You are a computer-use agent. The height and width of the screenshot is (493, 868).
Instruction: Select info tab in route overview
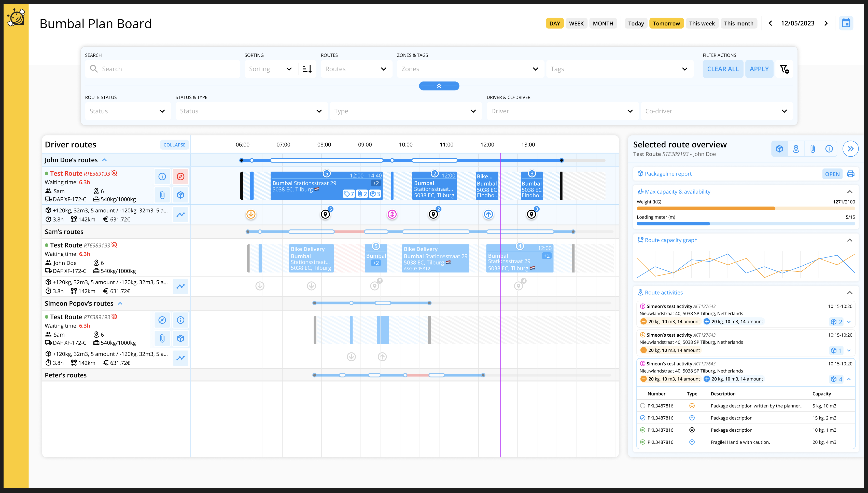[x=829, y=149]
